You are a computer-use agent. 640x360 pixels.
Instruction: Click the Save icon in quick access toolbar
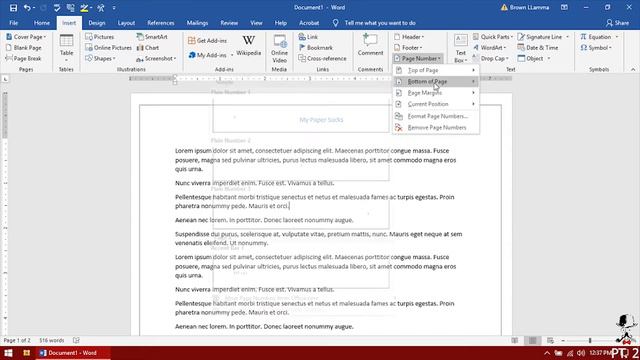pos(13,7)
